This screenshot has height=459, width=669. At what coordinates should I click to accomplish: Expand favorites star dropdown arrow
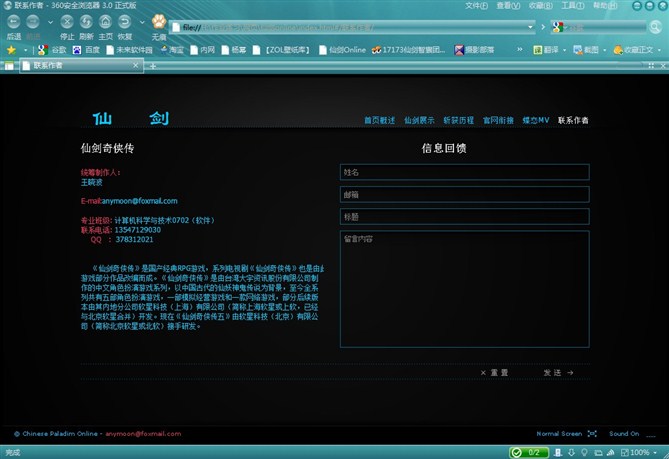pos(25,50)
